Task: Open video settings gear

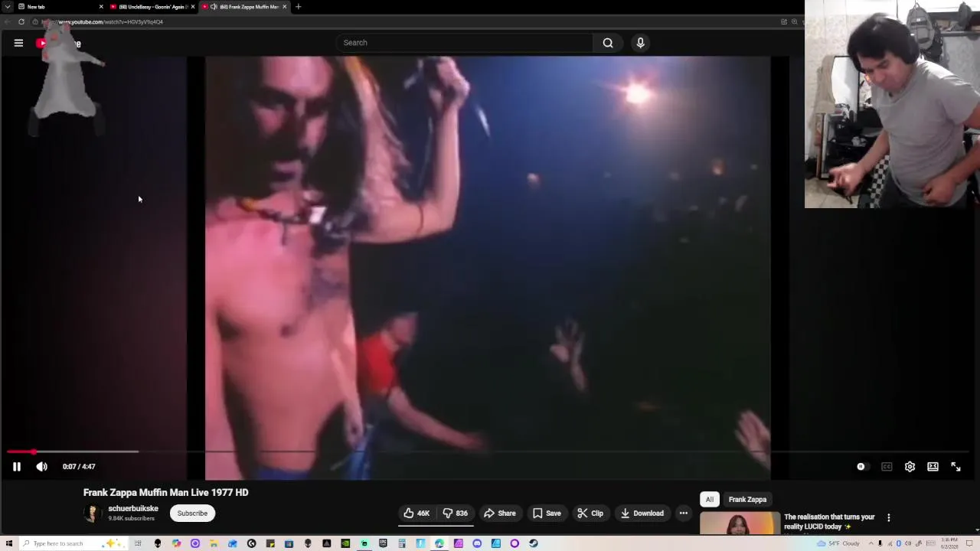Action: click(x=910, y=466)
